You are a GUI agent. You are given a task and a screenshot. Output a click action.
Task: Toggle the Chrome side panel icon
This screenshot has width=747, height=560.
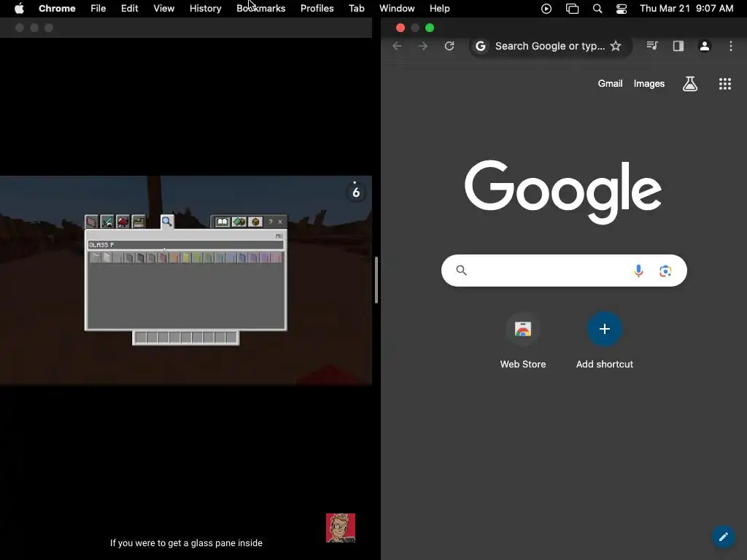678,46
